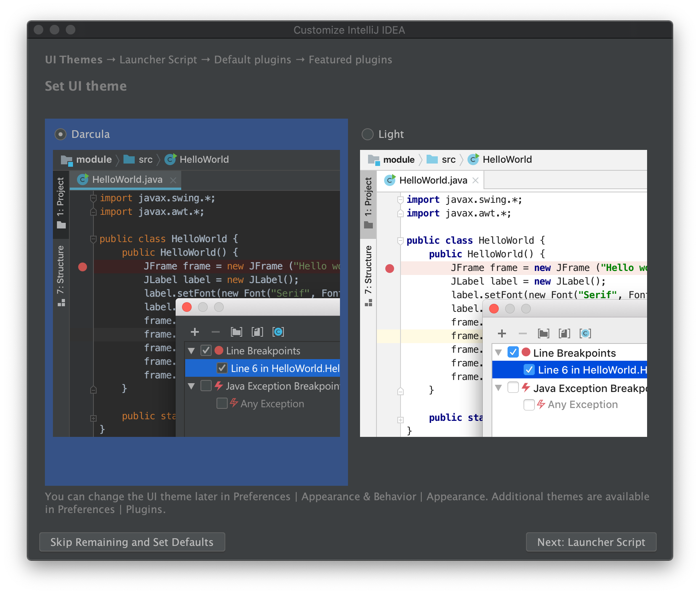
Task: Select the Line 6 in HelloWorld row in Light preview
Action: pos(570,370)
